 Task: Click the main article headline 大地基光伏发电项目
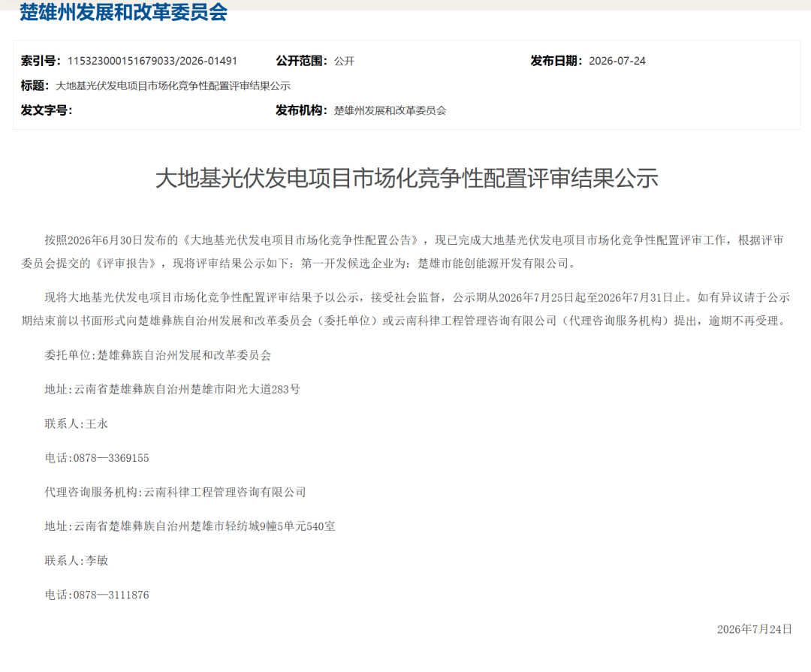[x=406, y=178]
